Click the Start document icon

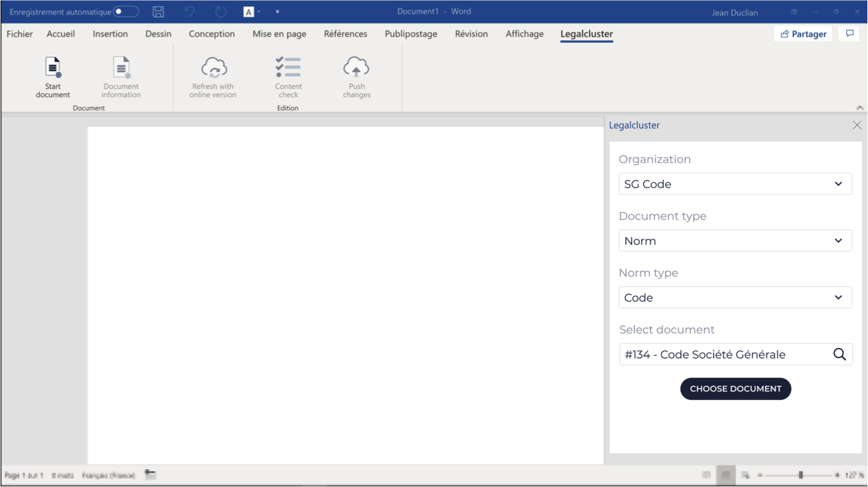pos(53,67)
